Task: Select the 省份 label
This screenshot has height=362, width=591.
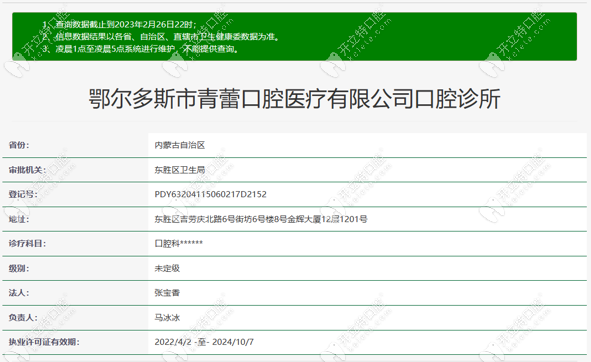Action: tap(19, 145)
